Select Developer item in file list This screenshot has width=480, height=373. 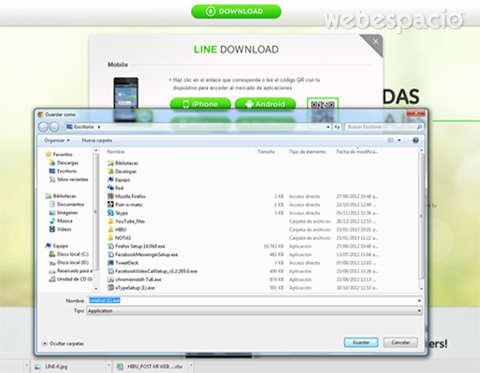pos(122,171)
